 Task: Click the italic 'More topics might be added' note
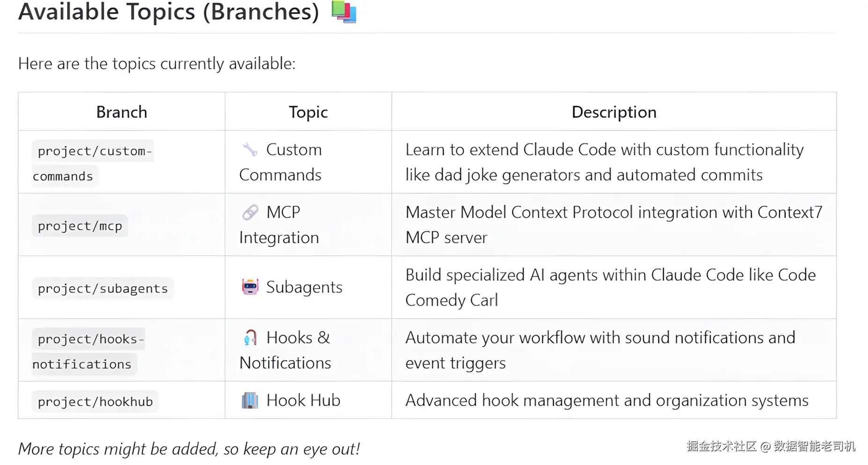click(189, 449)
